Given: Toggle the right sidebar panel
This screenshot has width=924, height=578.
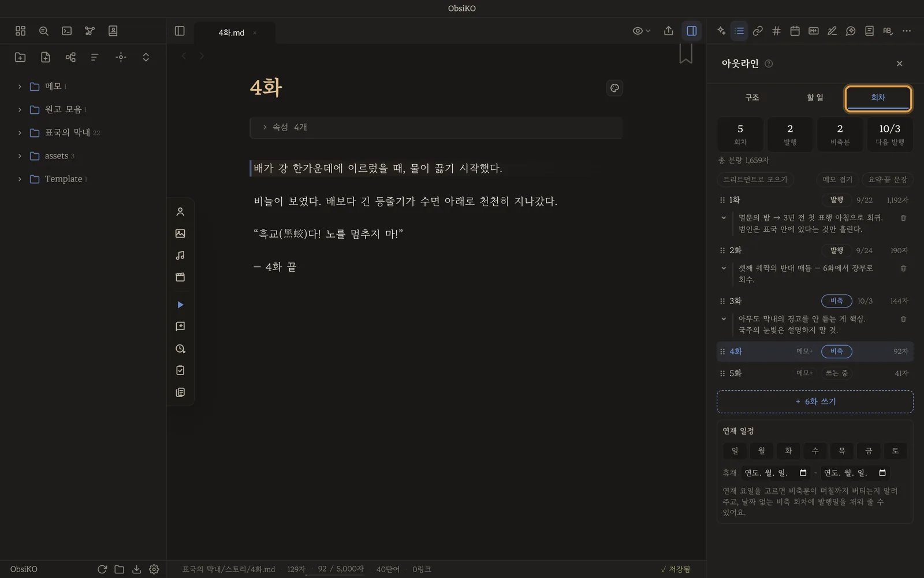Looking at the screenshot, I should coord(691,31).
